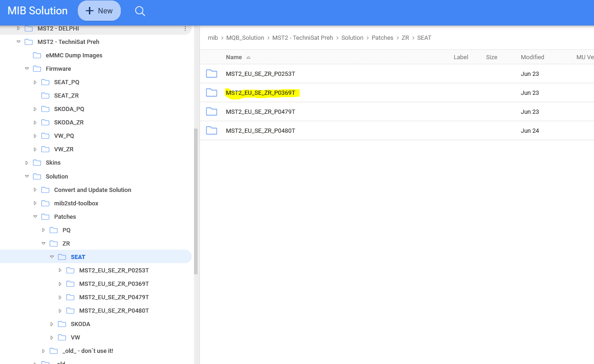Image resolution: width=594 pixels, height=364 pixels.
Task: Expand the _old_ - don´t use it! arrow
Action: coord(44,351)
